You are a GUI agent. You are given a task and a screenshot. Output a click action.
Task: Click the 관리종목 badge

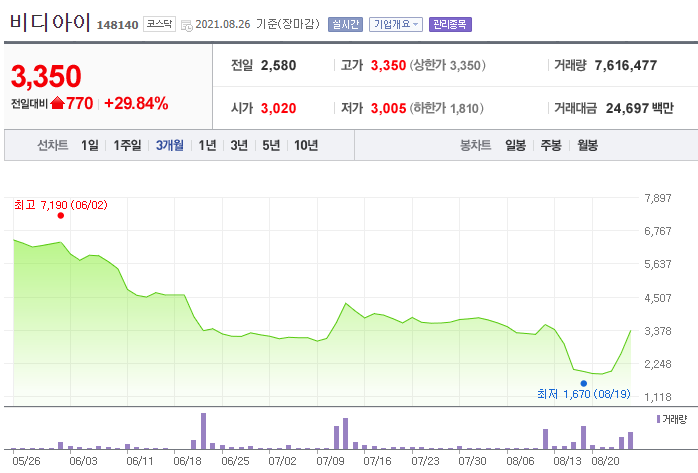[450, 24]
